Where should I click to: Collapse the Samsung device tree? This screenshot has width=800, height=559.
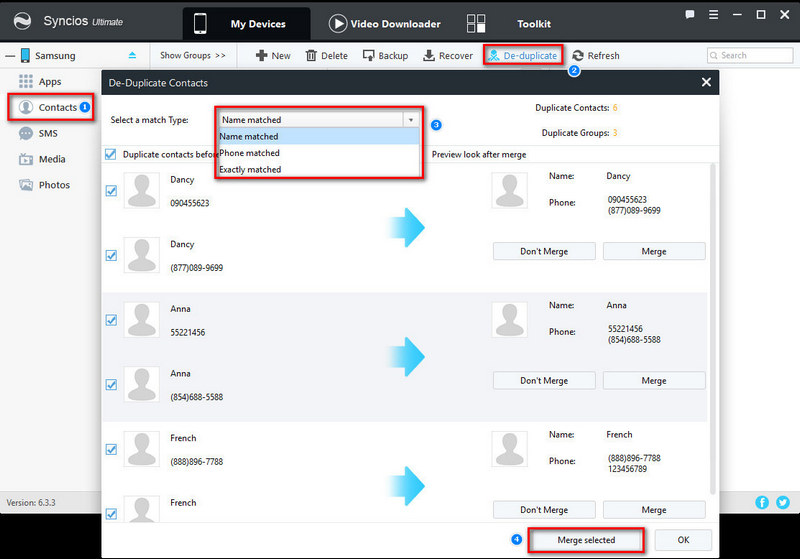10,56
